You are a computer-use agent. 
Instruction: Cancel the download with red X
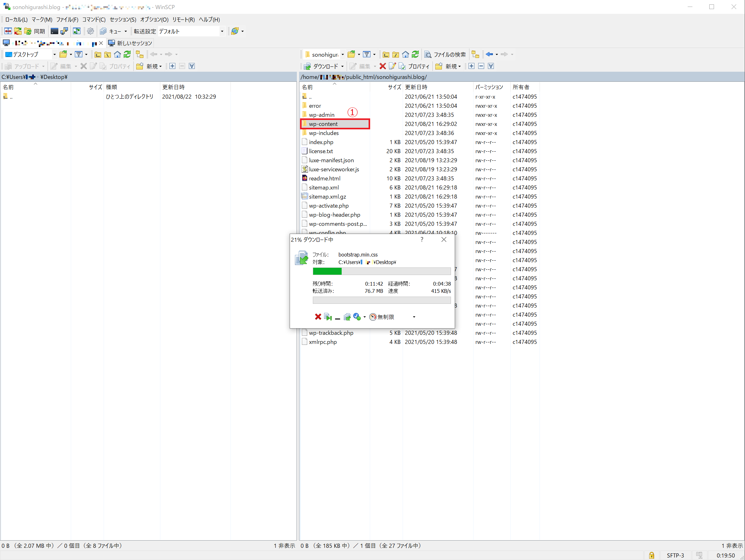point(318,317)
